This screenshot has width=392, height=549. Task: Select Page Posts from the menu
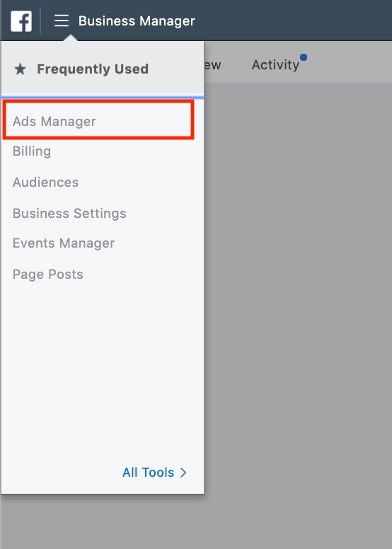click(x=48, y=274)
